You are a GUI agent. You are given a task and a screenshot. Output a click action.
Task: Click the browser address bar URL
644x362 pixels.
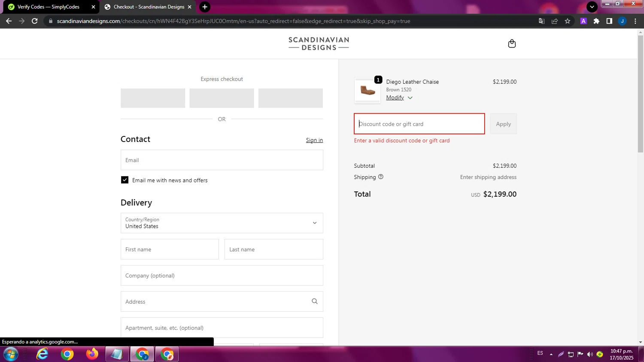(233, 21)
